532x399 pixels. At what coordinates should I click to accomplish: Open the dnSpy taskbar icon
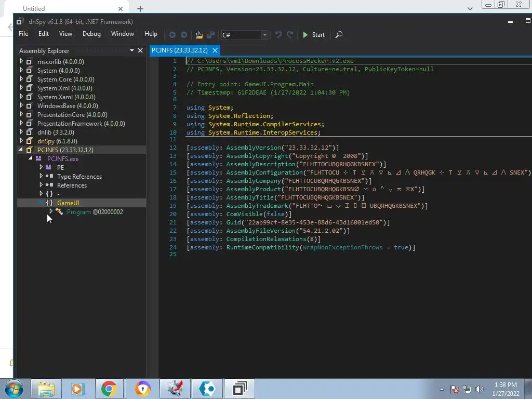pyautogui.click(x=240, y=389)
